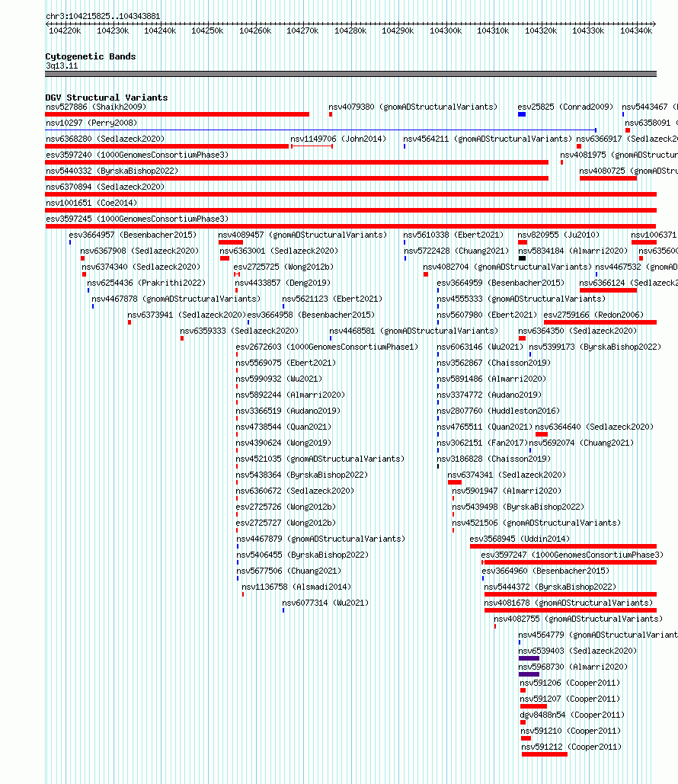Image resolution: width=678 pixels, height=784 pixels.
Task: Select nsv6374341 (Sedlazeck2020) label
Action: pyautogui.click(x=507, y=475)
